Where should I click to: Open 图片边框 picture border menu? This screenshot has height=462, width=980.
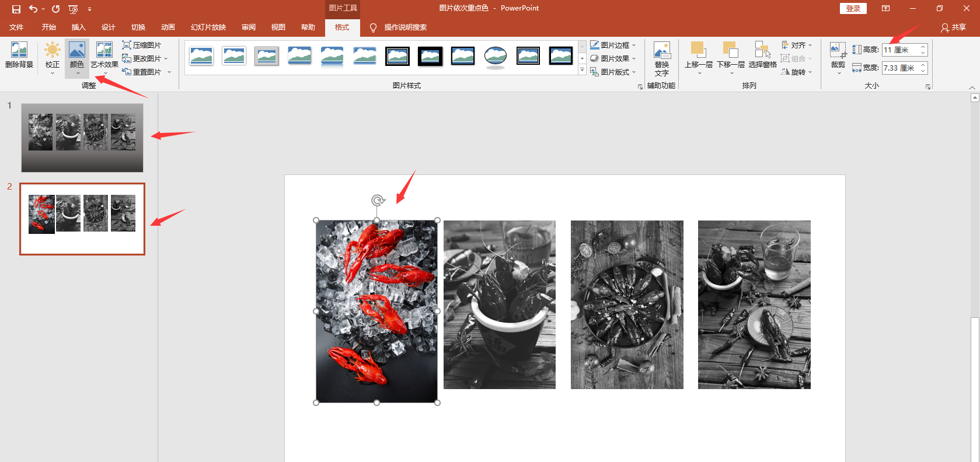click(x=613, y=45)
